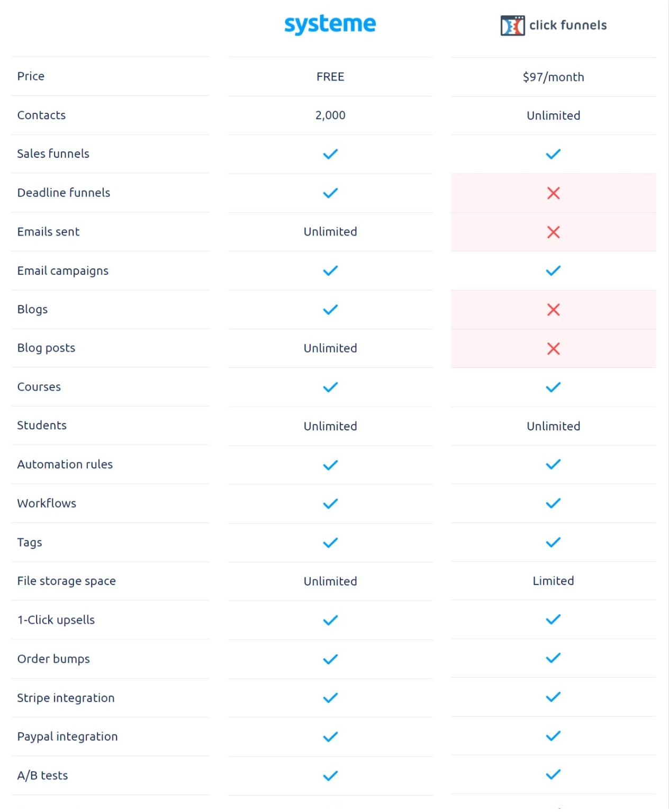Click ClickFunnels red X for Deadline funnels

click(x=553, y=193)
